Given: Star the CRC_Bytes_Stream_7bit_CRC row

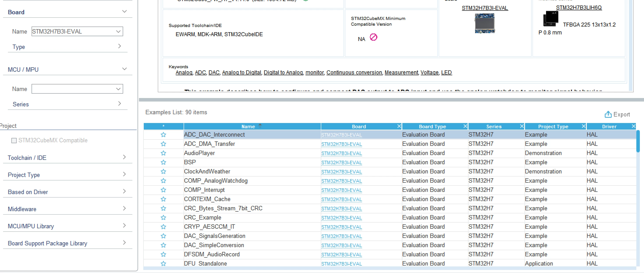Looking at the screenshot, I should 163,208.
